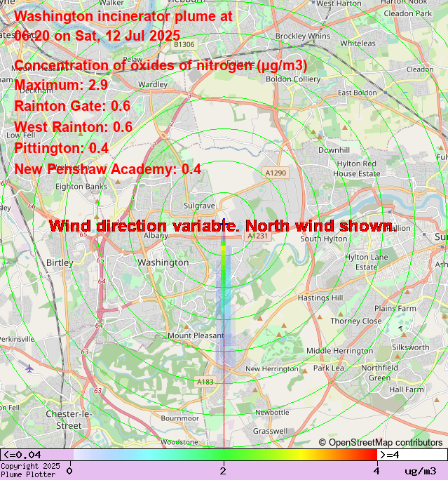Click the 'Whiteleas' place label

pyautogui.click(x=358, y=44)
